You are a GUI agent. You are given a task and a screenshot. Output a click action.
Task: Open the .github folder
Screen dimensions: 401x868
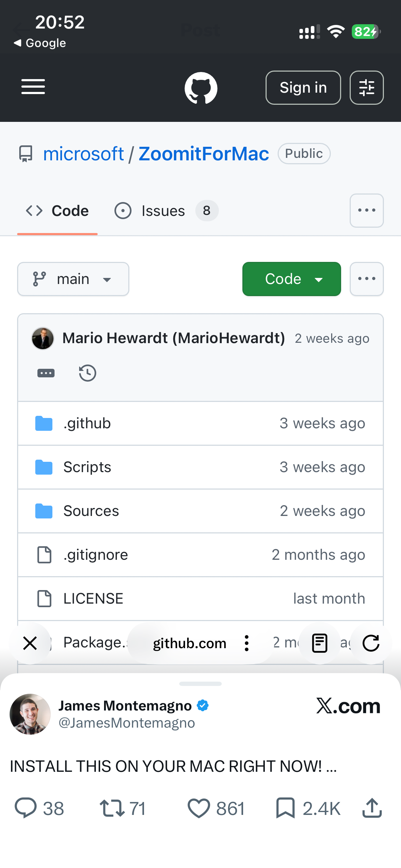[87, 423]
